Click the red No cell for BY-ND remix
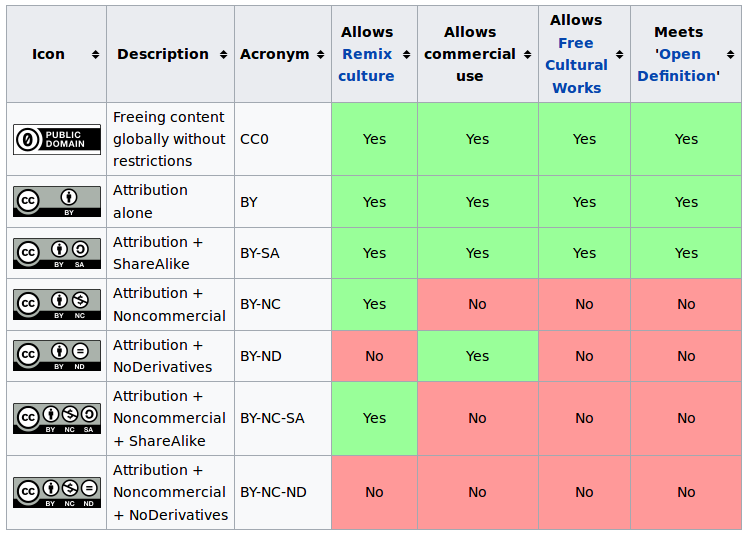Image resolution: width=747 pixels, height=537 pixels. 374,356
